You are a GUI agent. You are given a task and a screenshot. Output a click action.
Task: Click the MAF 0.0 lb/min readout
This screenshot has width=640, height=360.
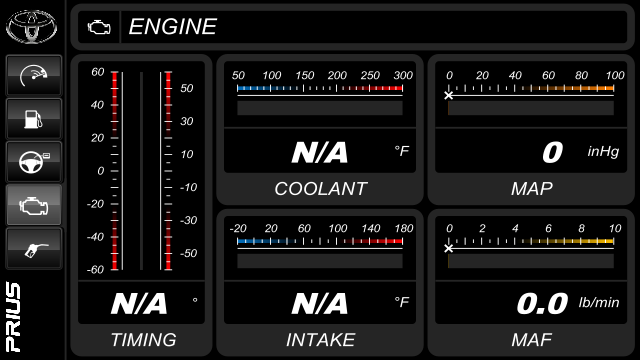pos(568,304)
